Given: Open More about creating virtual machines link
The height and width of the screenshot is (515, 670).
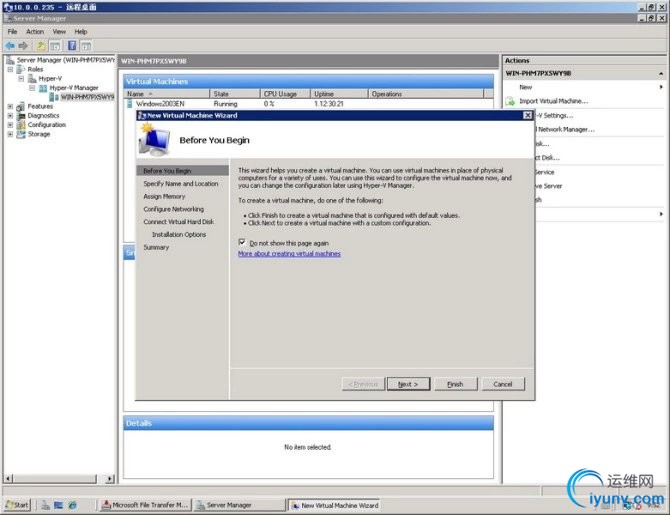Looking at the screenshot, I should (x=289, y=253).
